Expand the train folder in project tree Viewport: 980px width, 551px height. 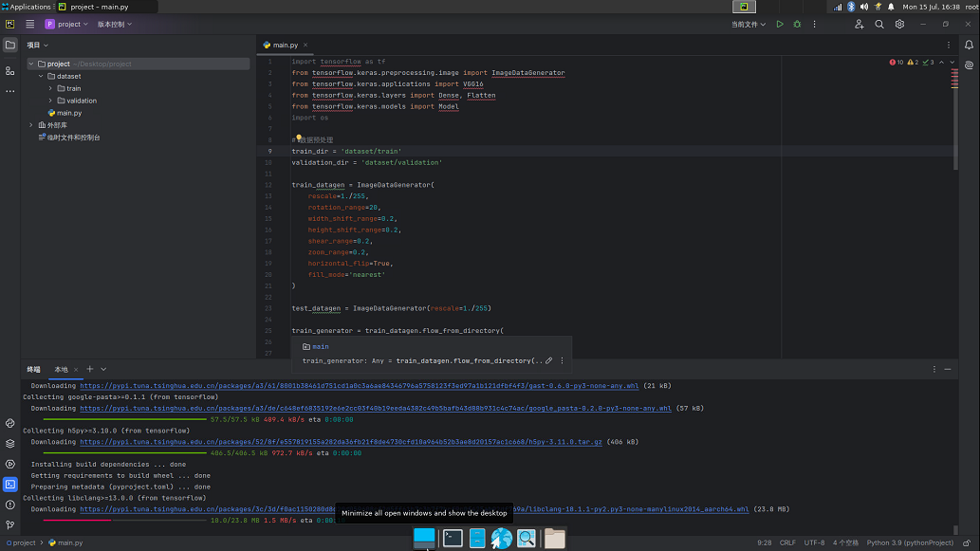point(49,88)
